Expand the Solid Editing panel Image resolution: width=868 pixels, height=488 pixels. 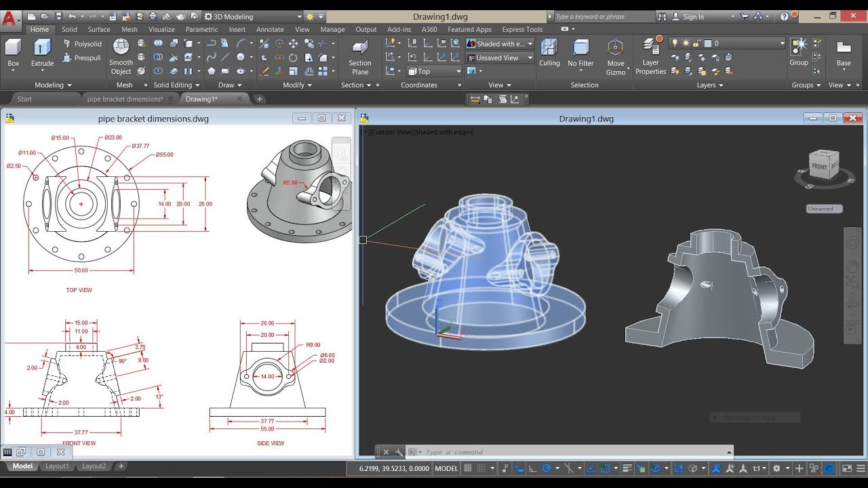coord(176,85)
